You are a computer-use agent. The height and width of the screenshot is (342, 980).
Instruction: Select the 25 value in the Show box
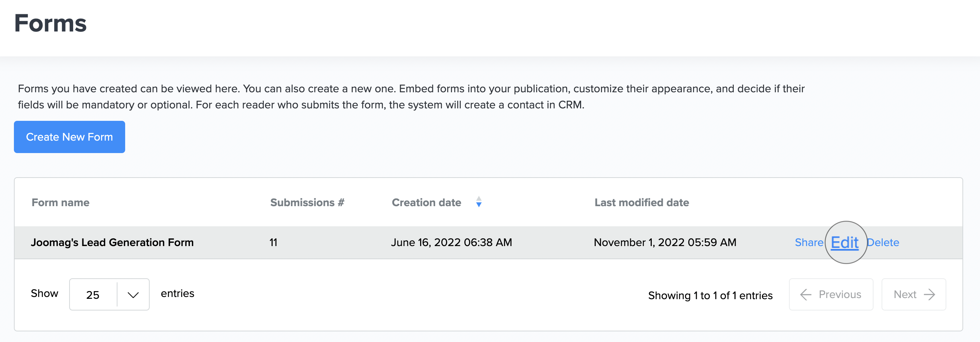point(93,295)
